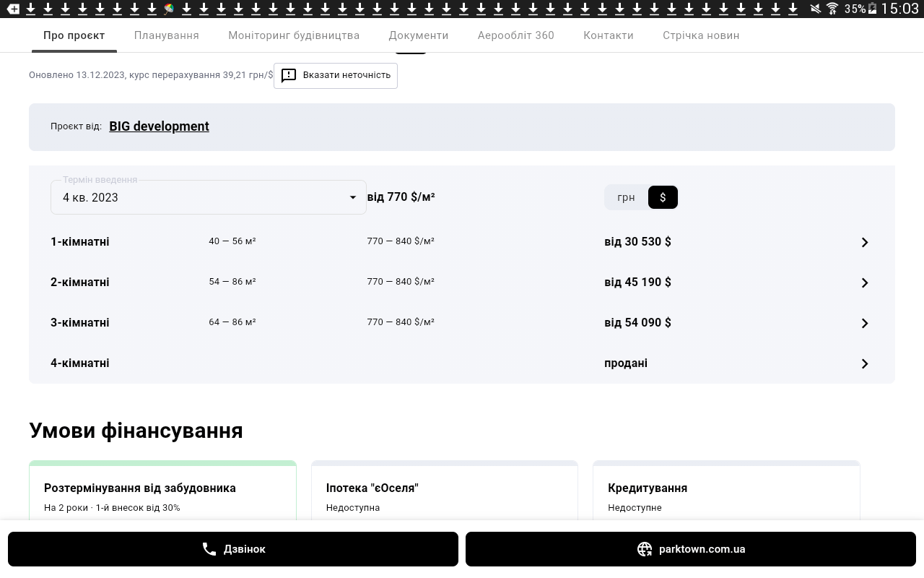Image resolution: width=924 pixels, height=578 pixels.
Task: Click the report icon in Вказати неточність
Action: click(289, 76)
